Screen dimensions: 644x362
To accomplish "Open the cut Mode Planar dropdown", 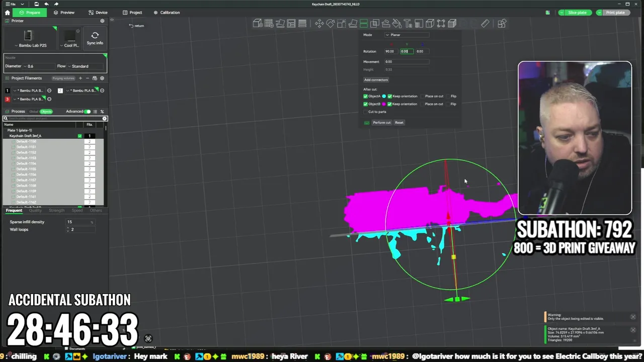I will (407, 35).
